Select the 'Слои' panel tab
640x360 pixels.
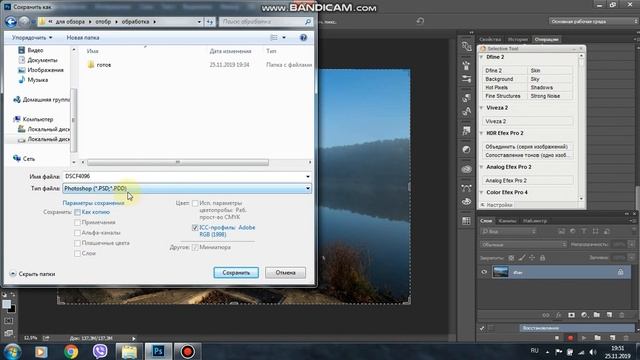[x=486, y=221]
